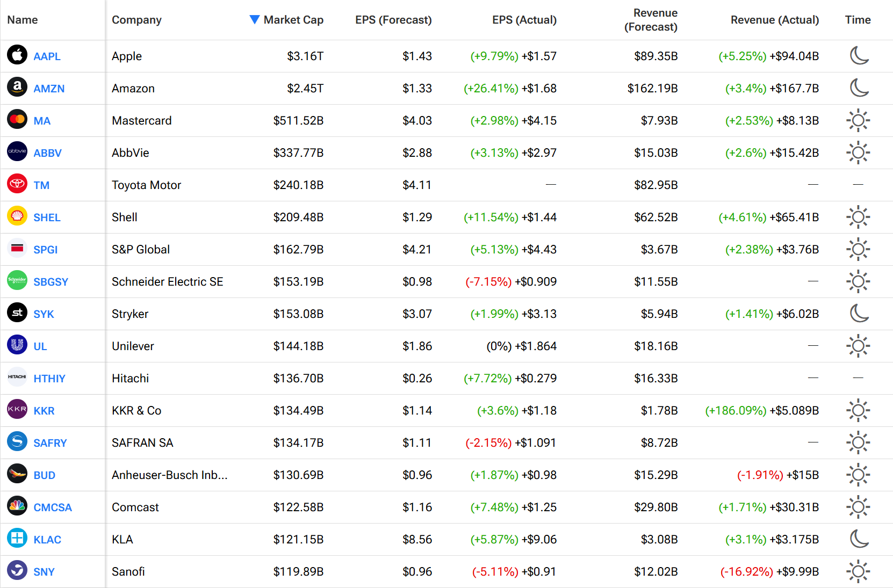Click the KKR logo icon
This screenshot has height=588, width=893.
click(x=17, y=409)
